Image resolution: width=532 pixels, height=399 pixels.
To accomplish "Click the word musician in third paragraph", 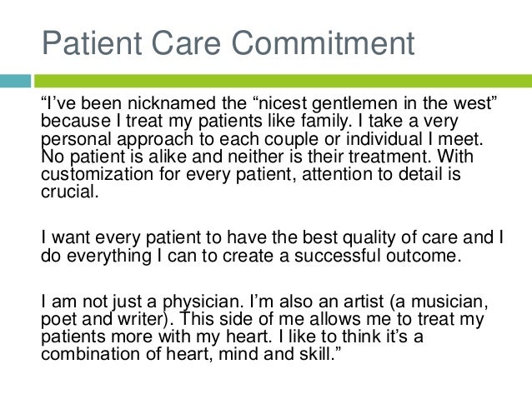I will click(449, 302).
